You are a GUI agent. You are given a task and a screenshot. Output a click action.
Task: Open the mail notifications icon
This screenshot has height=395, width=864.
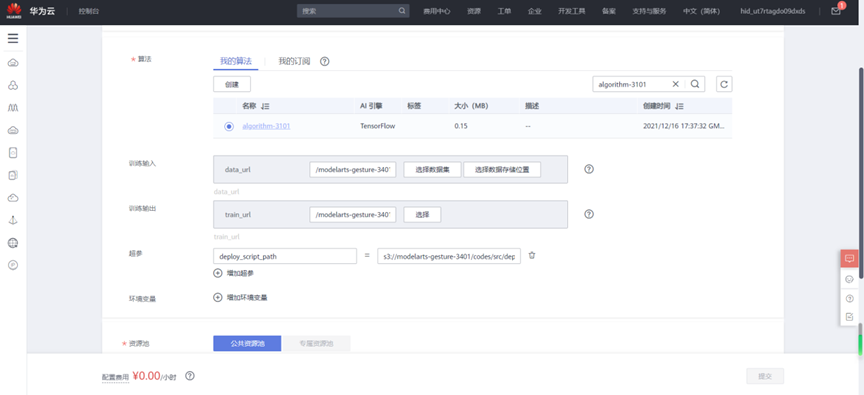[836, 11]
